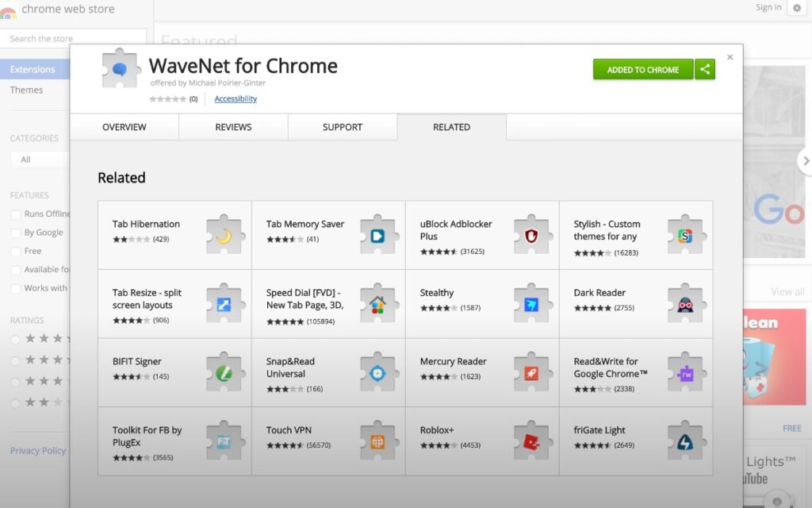Enable the Free extensions filter
This screenshot has width=812, height=508.
[16, 251]
